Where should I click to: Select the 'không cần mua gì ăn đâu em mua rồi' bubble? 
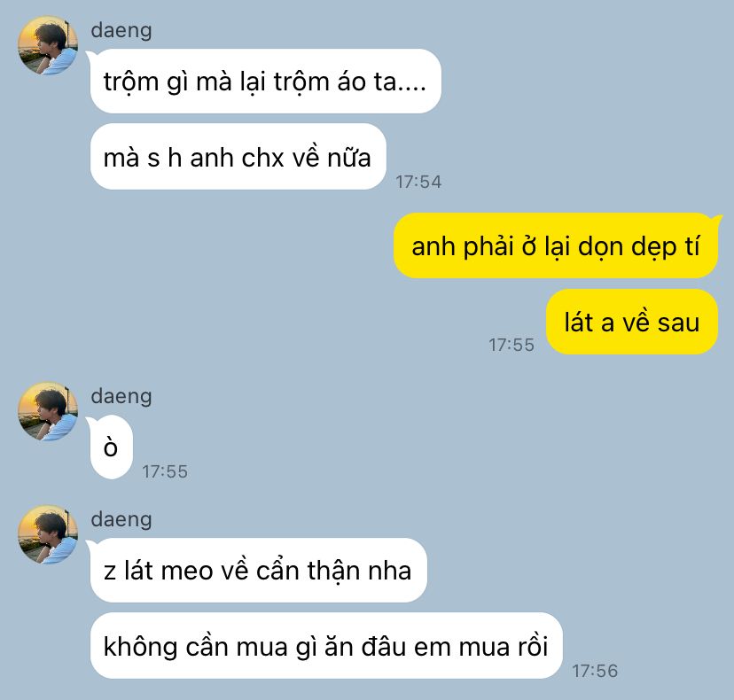326,646
